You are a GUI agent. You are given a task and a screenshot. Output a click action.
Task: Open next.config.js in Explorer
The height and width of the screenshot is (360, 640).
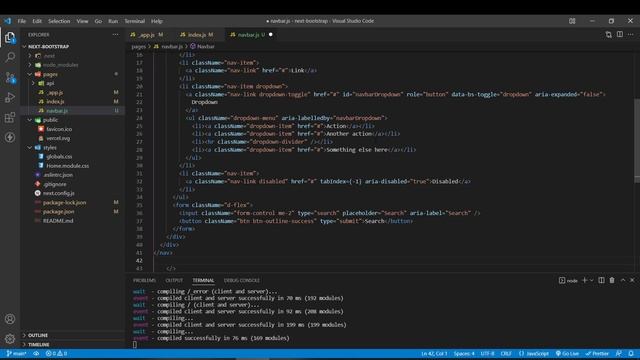59,193
